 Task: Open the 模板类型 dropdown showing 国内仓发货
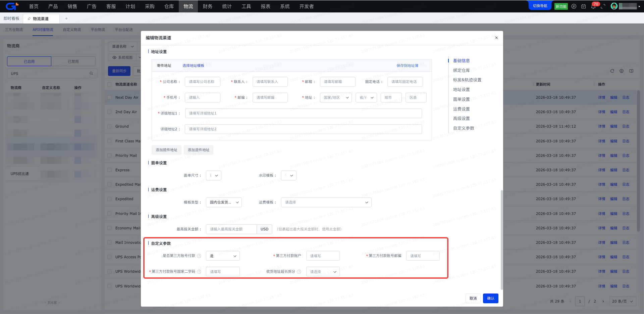pos(224,202)
